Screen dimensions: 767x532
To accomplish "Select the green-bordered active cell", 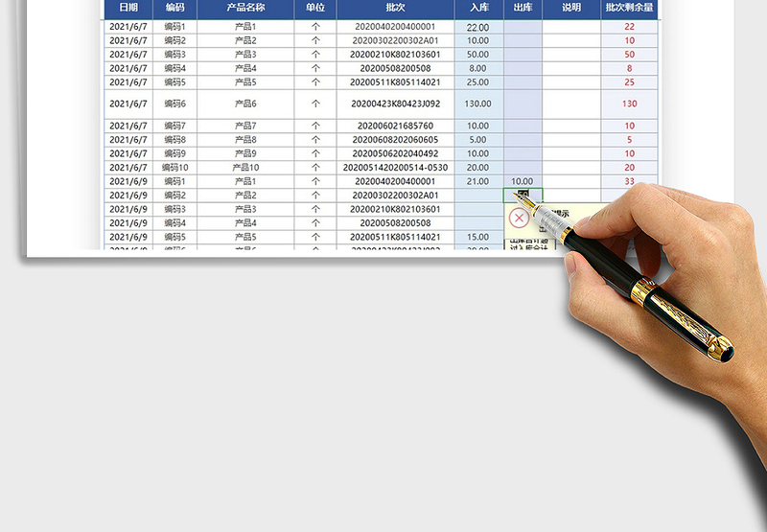I will (x=523, y=195).
